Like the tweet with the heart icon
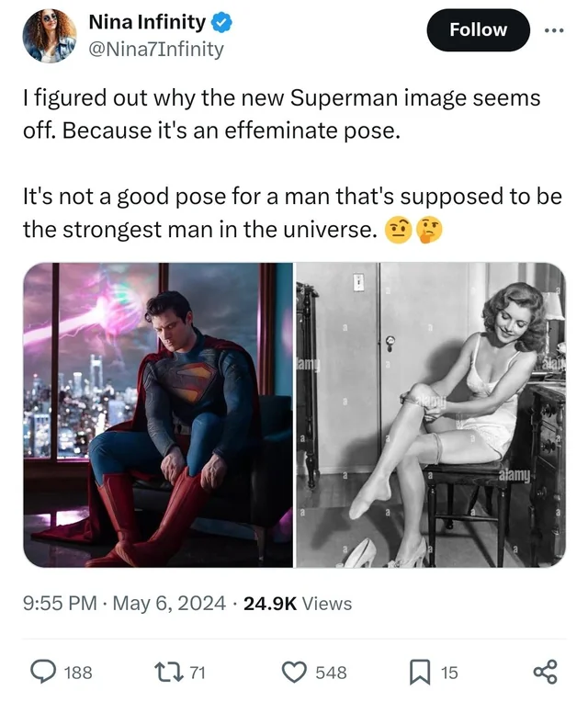 294,672
